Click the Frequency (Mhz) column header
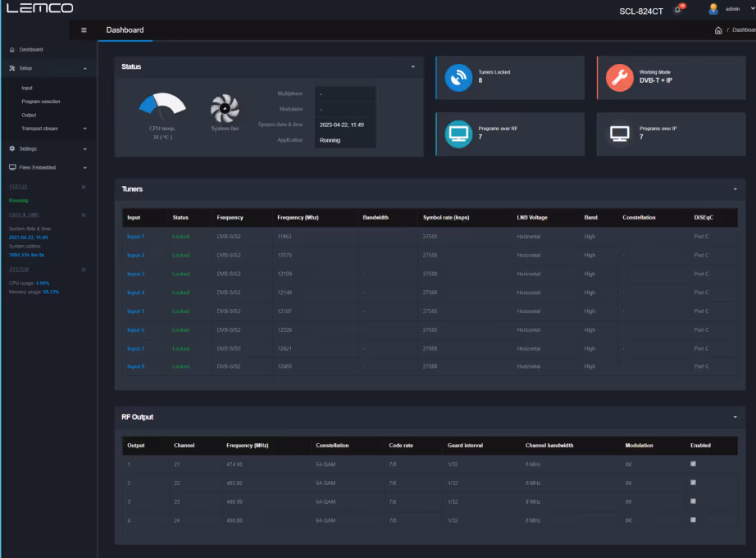This screenshot has width=756, height=558. tap(298, 217)
